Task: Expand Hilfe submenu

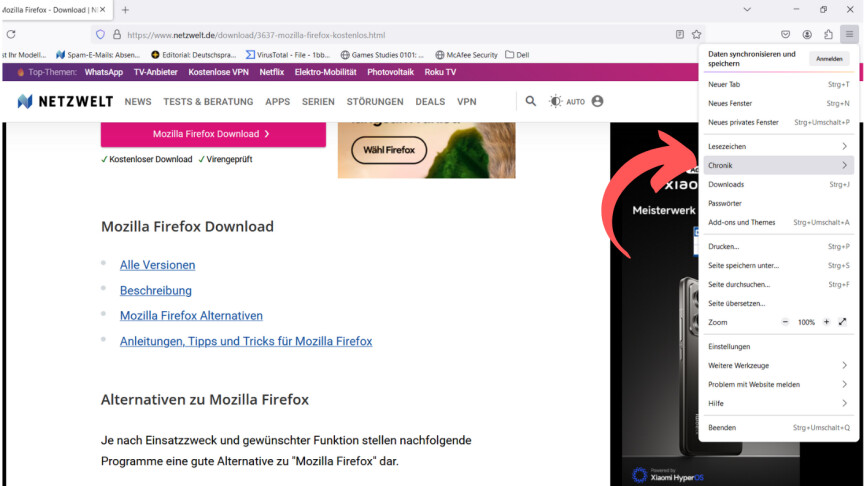Action: (779, 403)
